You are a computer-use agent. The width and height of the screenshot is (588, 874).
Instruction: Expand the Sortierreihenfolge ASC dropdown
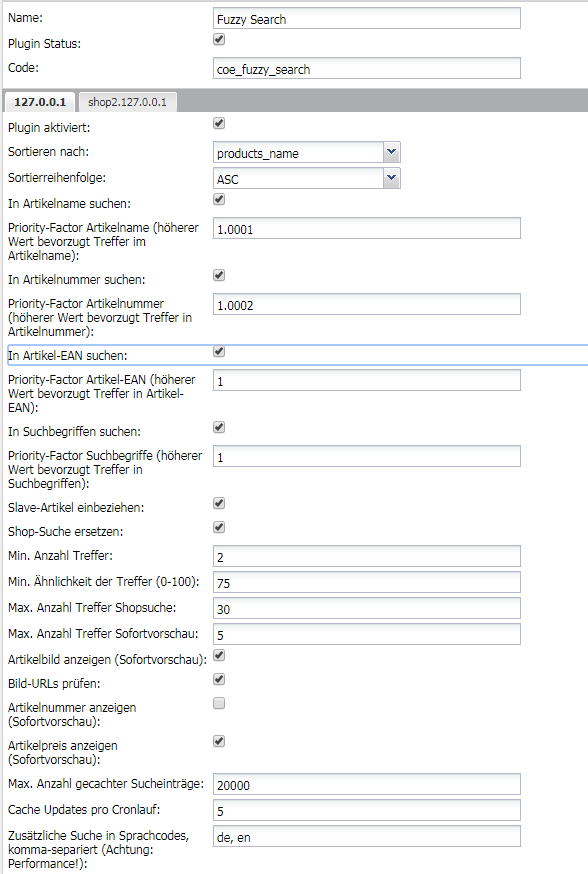(x=391, y=178)
